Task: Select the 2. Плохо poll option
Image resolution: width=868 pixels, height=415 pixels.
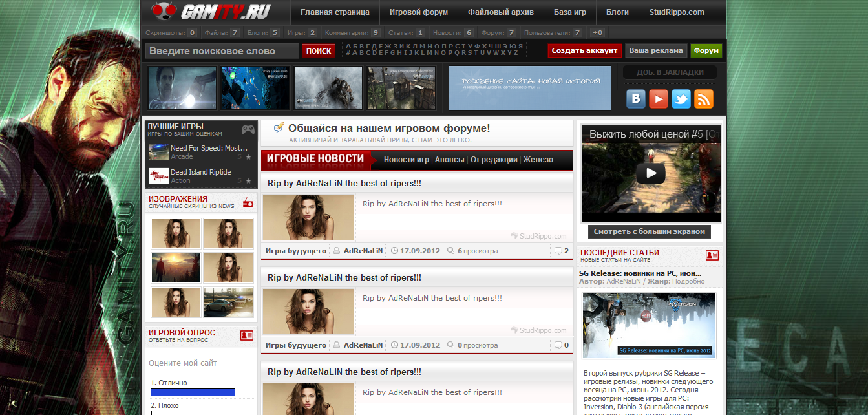Action: pyautogui.click(x=165, y=405)
